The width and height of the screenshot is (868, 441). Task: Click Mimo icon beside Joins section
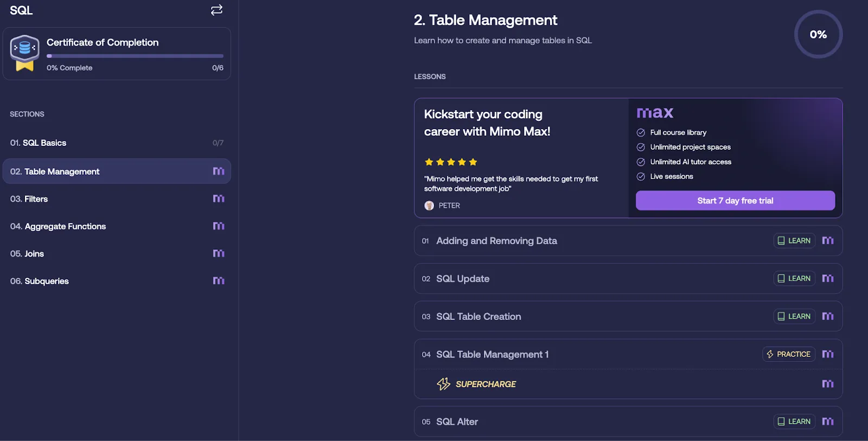click(219, 253)
